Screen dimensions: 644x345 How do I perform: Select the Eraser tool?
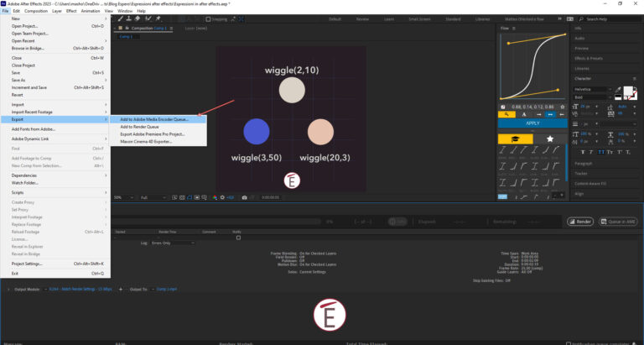pyautogui.click(x=138, y=19)
